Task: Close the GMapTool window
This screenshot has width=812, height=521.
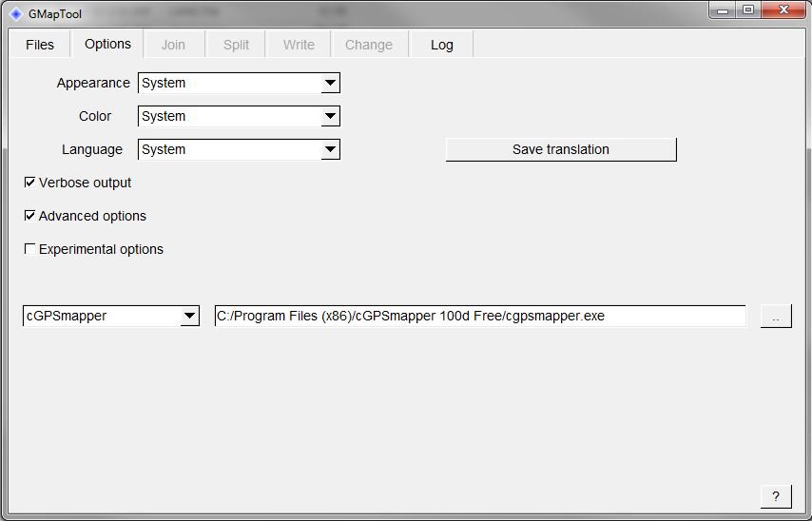Action: pos(784,10)
